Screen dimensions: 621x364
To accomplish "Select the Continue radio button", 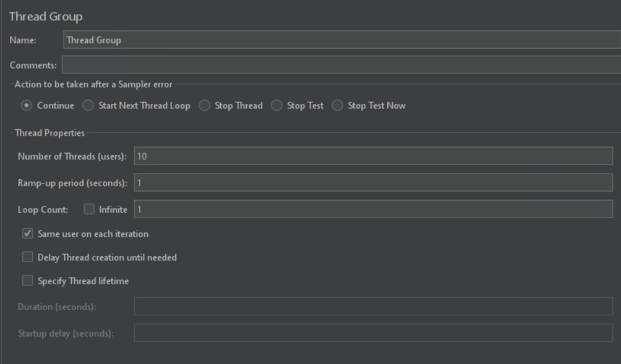I will pos(27,106).
